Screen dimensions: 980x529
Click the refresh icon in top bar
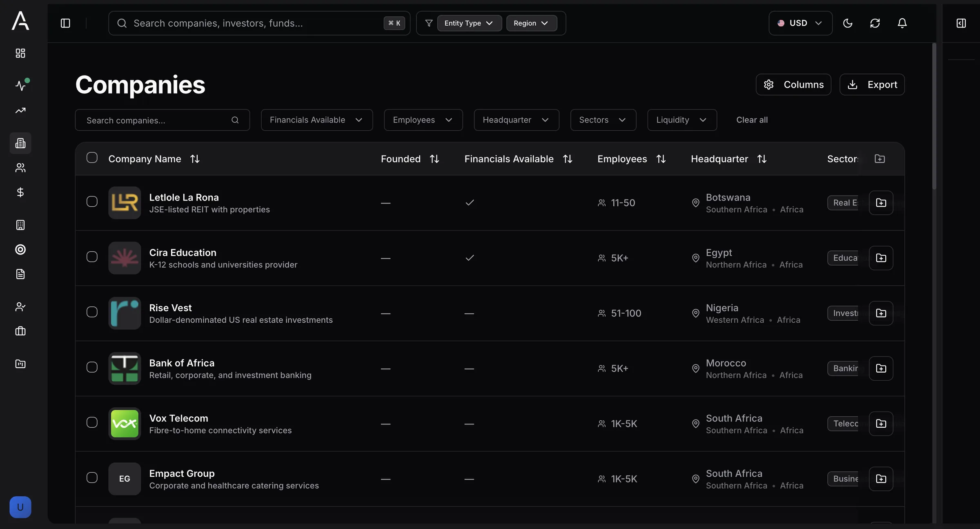coord(875,23)
